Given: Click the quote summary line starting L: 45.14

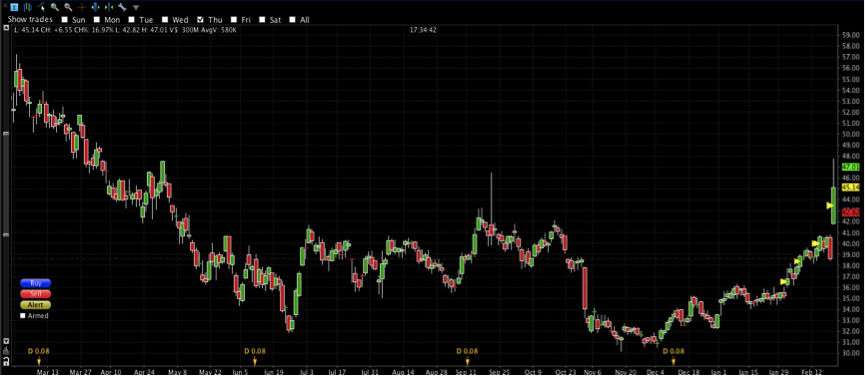Looking at the screenshot, I should [126, 30].
